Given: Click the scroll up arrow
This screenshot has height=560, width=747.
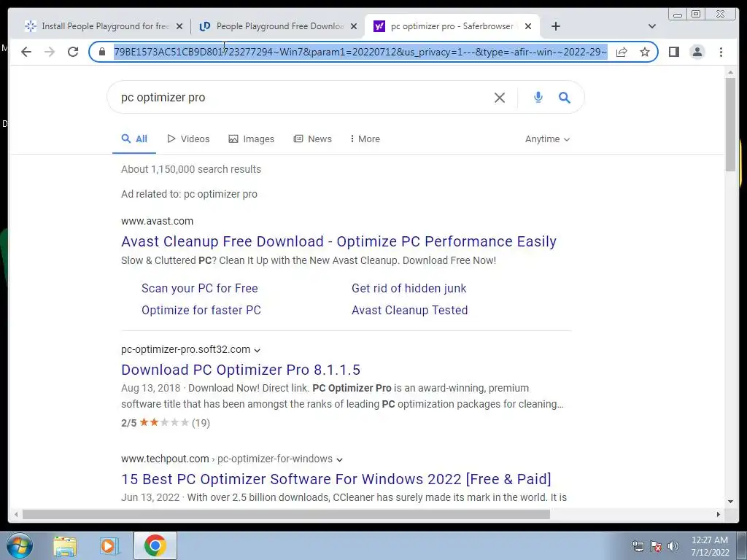Looking at the screenshot, I should tap(730, 72).
